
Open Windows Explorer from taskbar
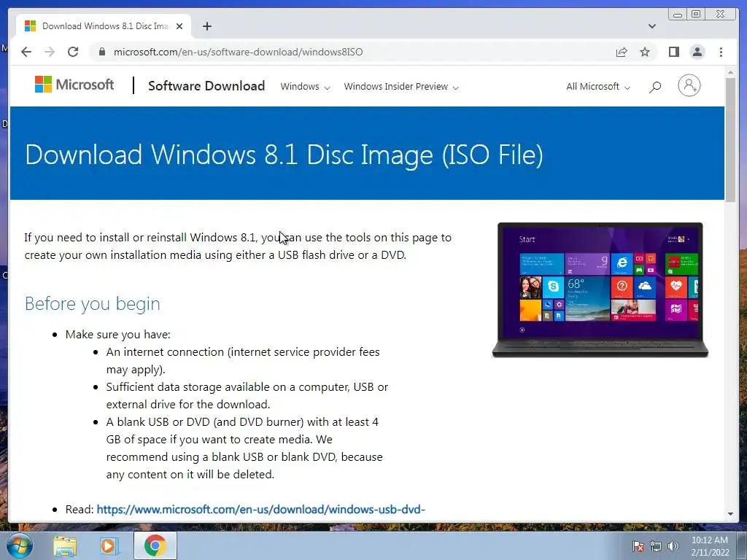pos(65,545)
